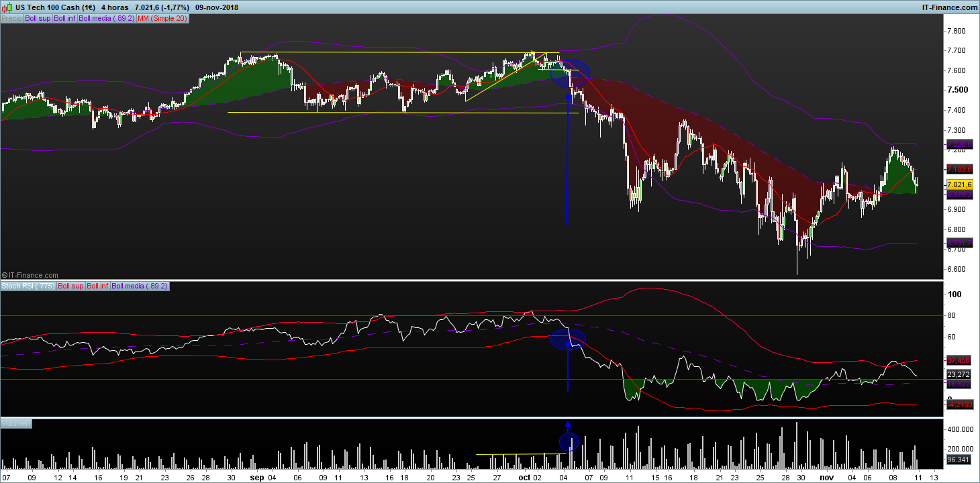Click the Volumen panel label
Image resolution: width=980 pixels, height=483 pixels.
[15, 424]
